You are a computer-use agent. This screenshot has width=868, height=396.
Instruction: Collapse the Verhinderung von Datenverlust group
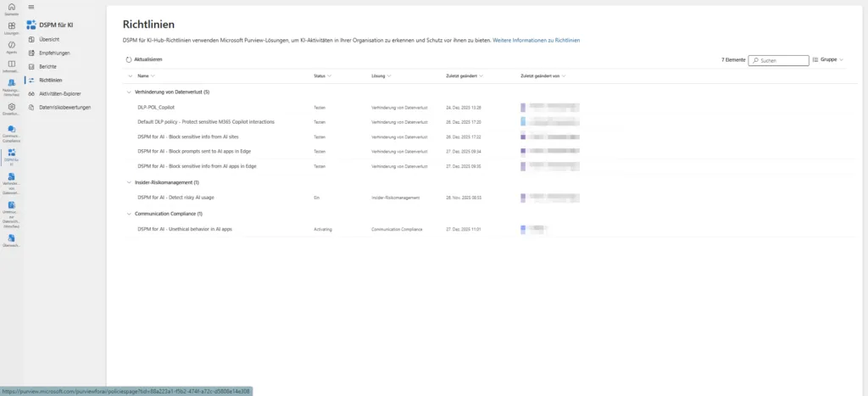point(129,92)
